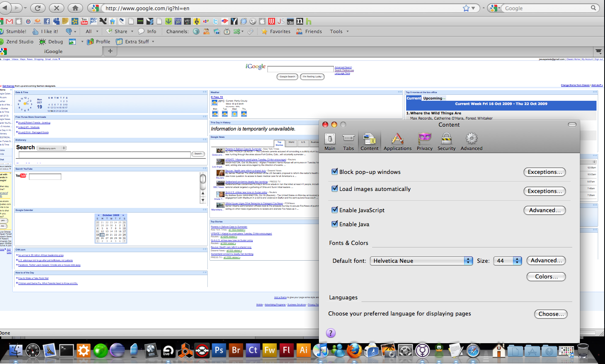Select the Current tab in box office gadget

click(414, 98)
